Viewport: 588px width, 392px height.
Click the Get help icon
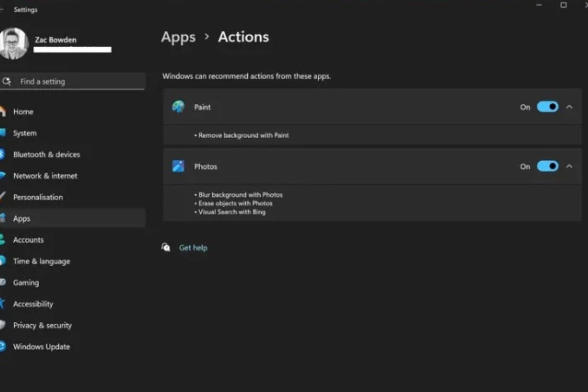pos(166,248)
